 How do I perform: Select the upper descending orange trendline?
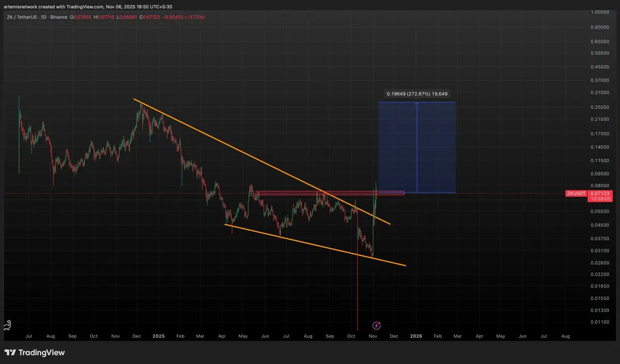[262, 161]
